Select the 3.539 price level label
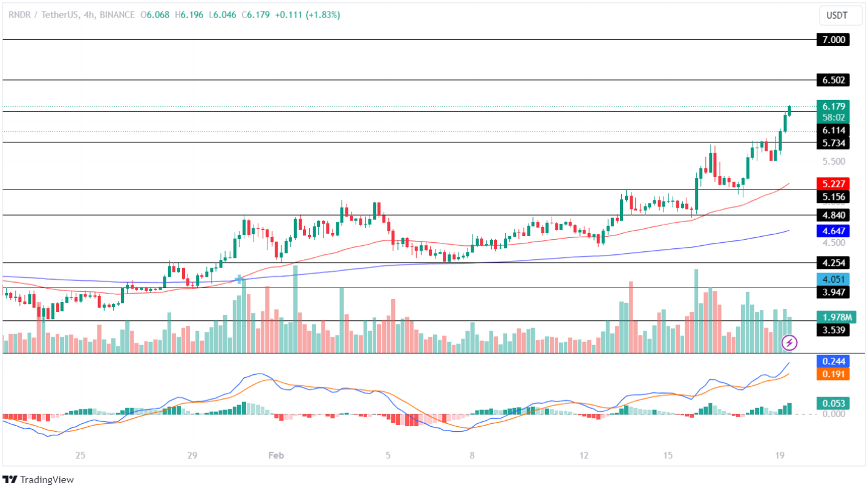Viewport: 868px width, 488px height. click(x=832, y=330)
